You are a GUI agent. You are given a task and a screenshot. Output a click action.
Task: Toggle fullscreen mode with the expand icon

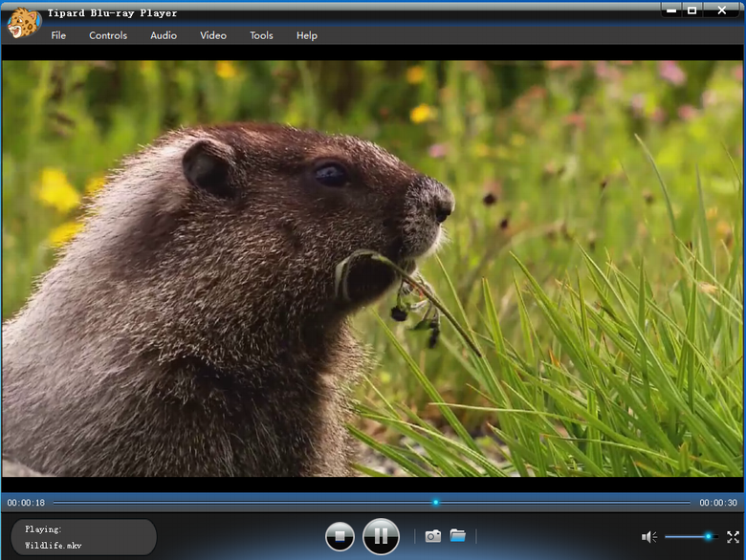click(x=733, y=537)
